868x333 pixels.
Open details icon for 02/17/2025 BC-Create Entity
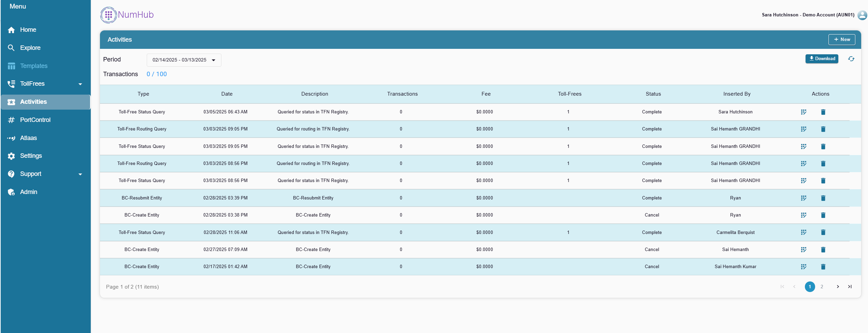pyautogui.click(x=804, y=267)
